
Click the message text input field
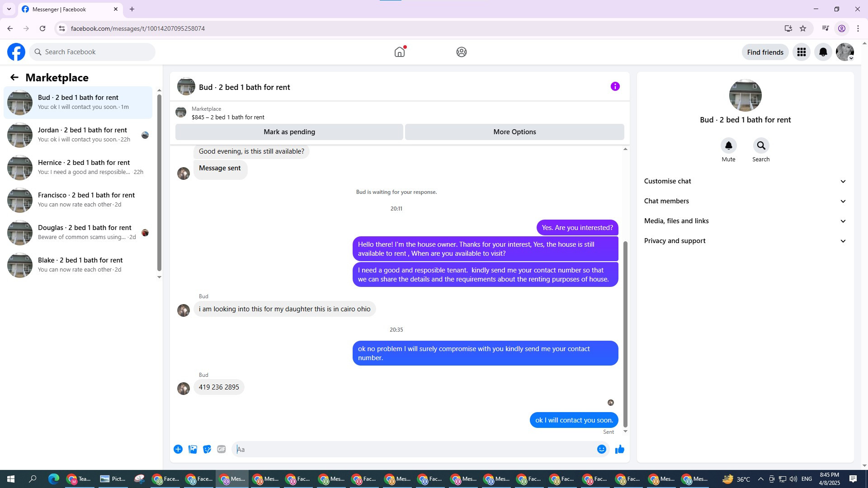(x=414, y=449)
